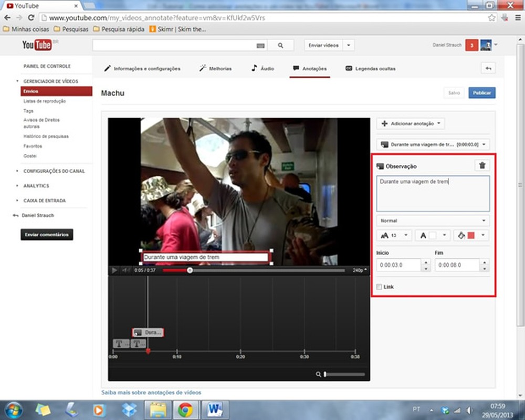Open Legendas ocultas tab
525x420 pixels.
point(370,68)
